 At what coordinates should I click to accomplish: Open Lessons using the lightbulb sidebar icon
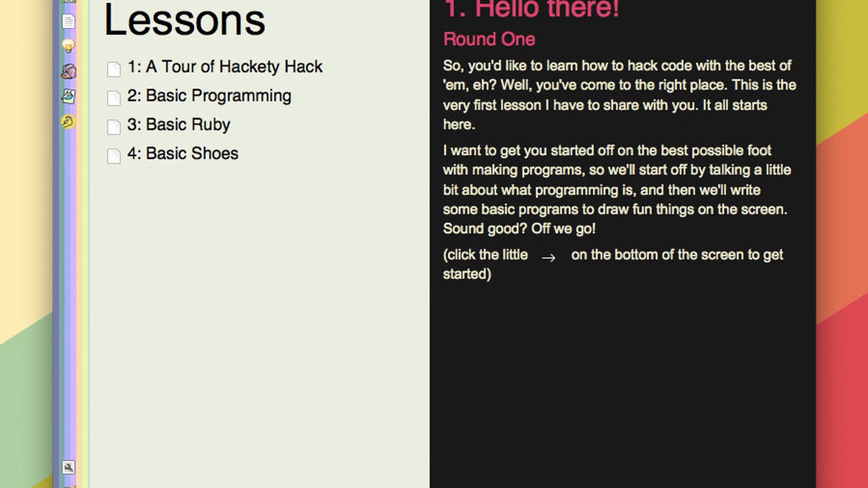coord(68,46)
